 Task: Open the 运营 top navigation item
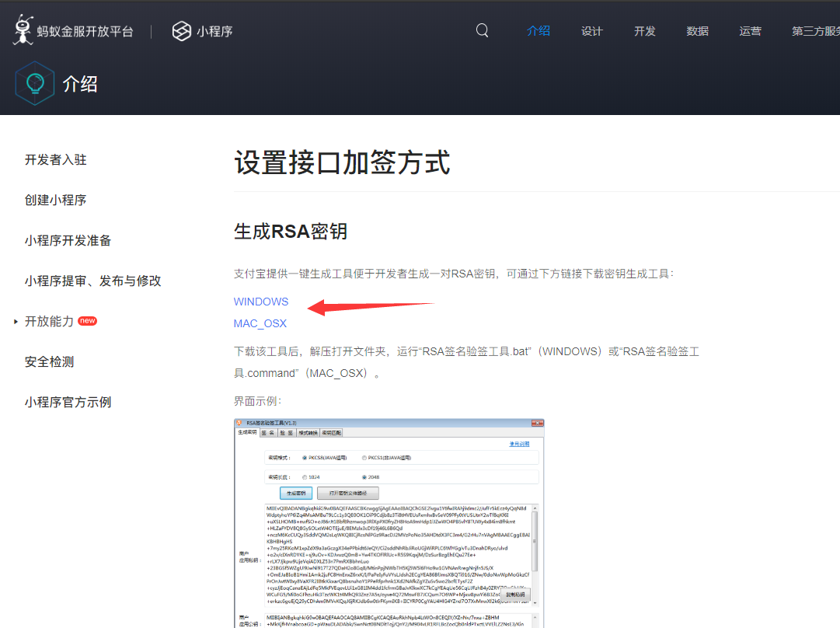click(750, 31)
